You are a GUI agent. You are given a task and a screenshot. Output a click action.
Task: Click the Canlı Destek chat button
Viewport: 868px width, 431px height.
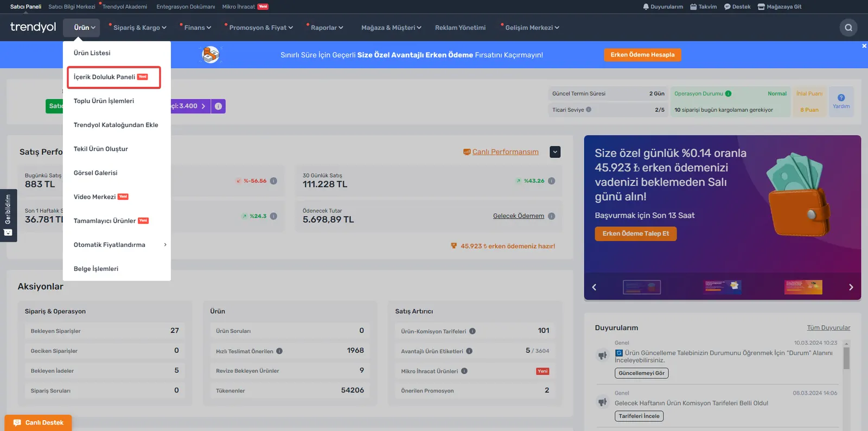click(38, 423)
